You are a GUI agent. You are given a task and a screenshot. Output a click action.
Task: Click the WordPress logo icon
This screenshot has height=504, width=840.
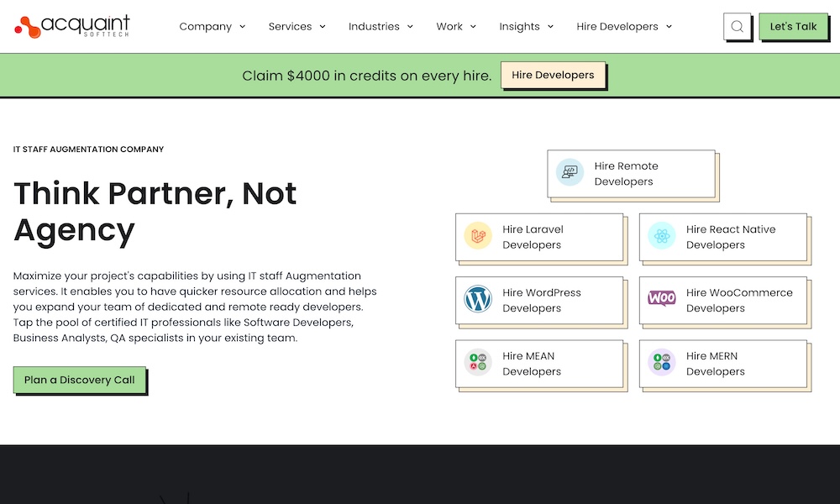(478, 299)
